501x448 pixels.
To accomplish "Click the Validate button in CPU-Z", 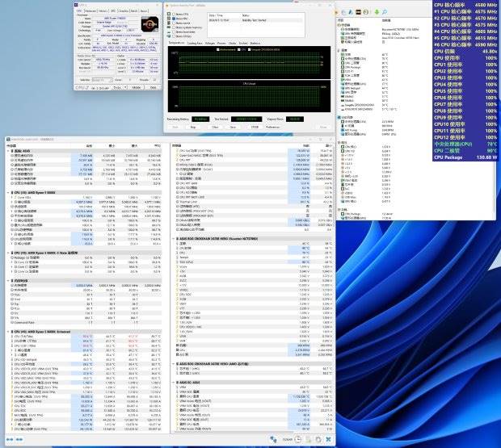I will tap(136, 87).
